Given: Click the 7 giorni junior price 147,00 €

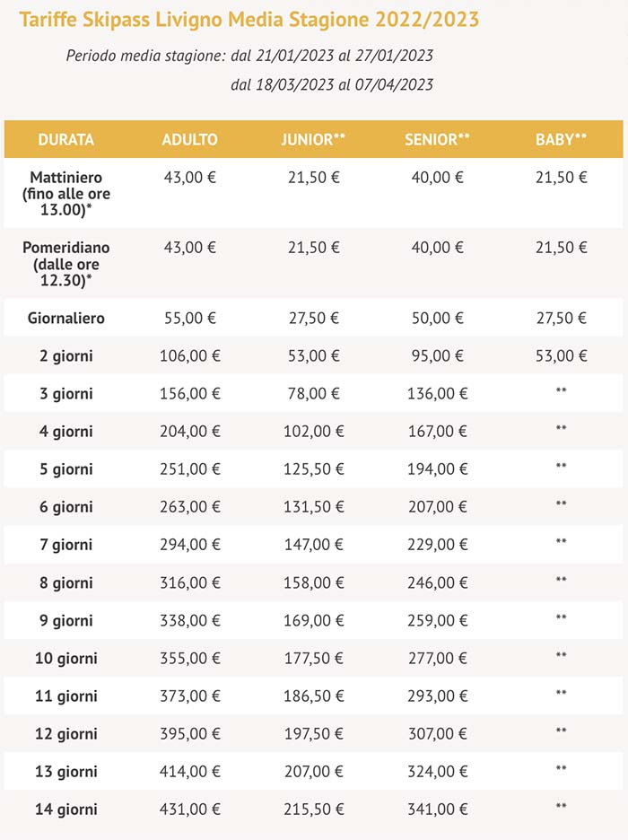Looking at the screenshot, I should (313, 545).
